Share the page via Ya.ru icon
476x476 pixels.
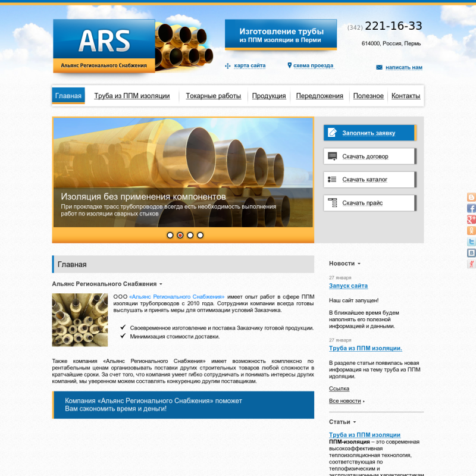point(471,264)
